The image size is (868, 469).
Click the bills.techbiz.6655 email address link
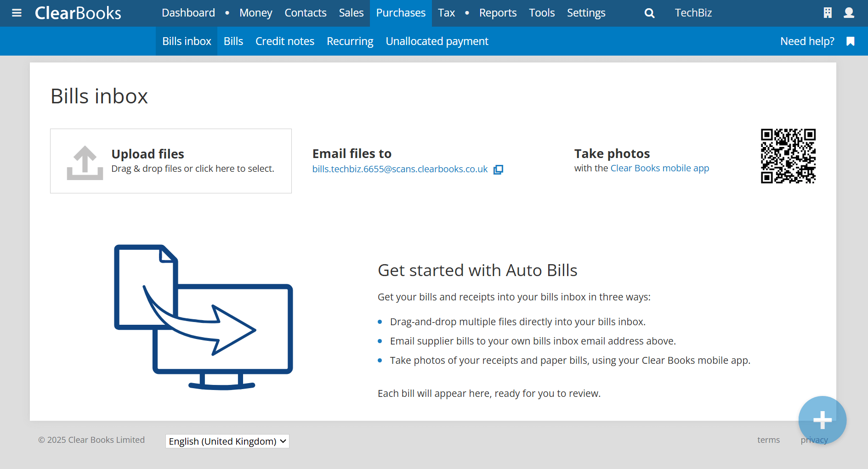pyautogui.click(x=400, y=169)
